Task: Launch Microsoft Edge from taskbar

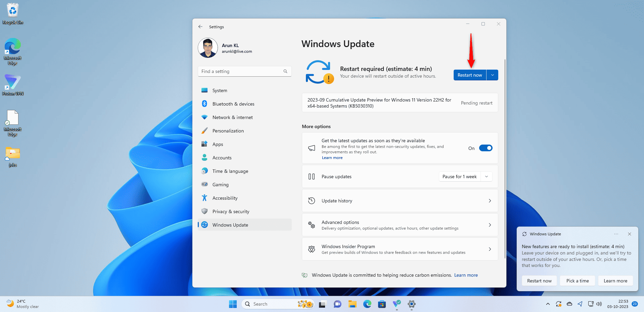Action: pos(367,304)
